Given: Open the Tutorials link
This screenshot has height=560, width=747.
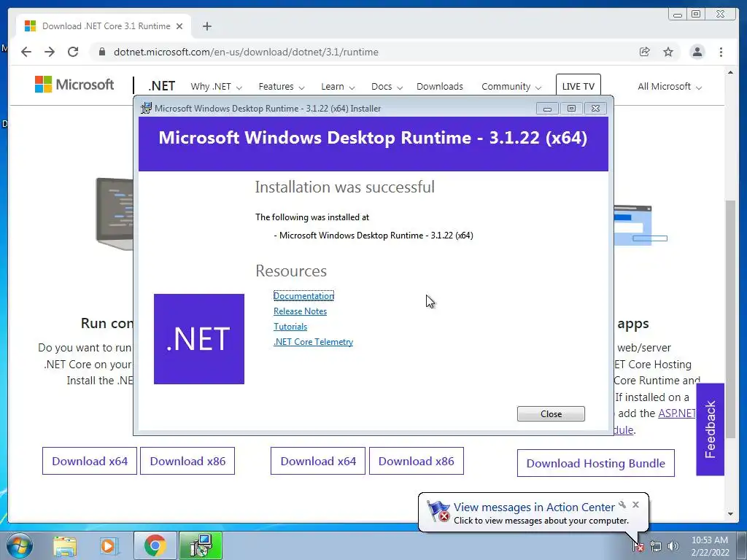Looking at the screenshot, I should click(290, 326).
